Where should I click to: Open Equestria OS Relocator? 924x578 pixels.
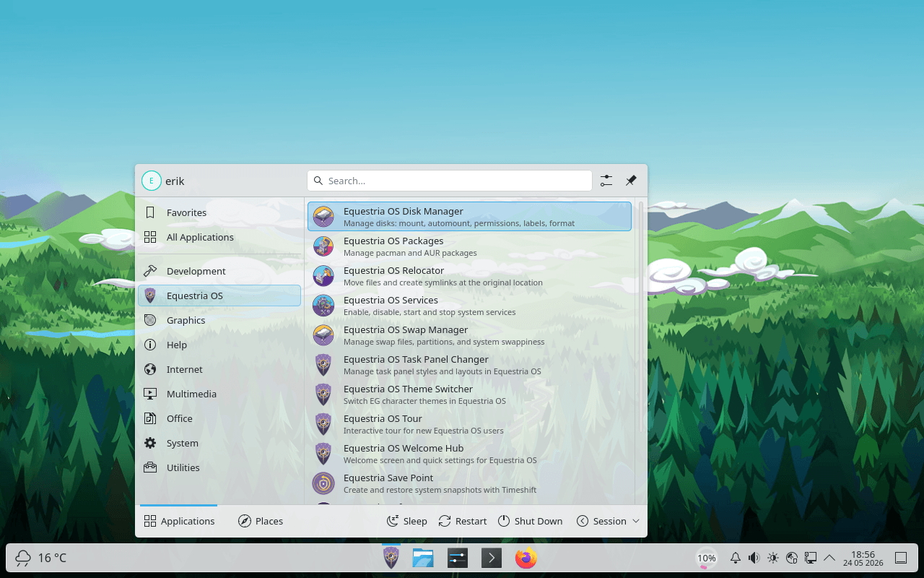click(469, 276)
